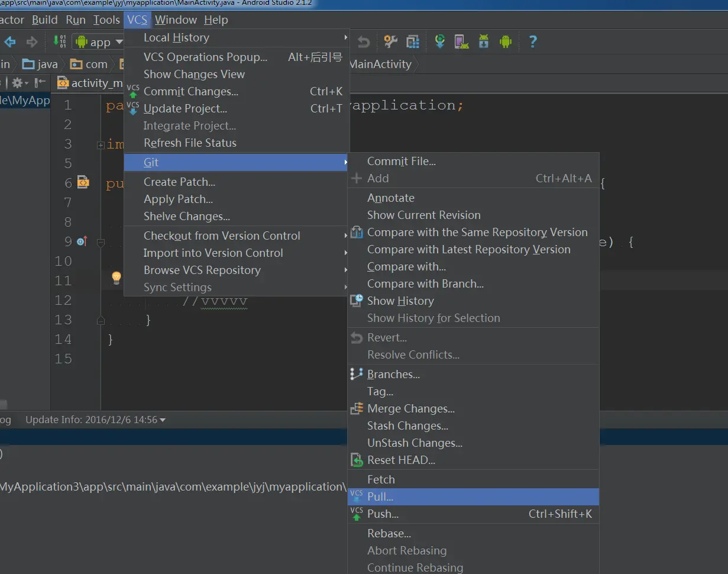This screenshot has width=728, height=574.
Task: Click the Sync Project with Gradle icon
Action: click(439, 41)
